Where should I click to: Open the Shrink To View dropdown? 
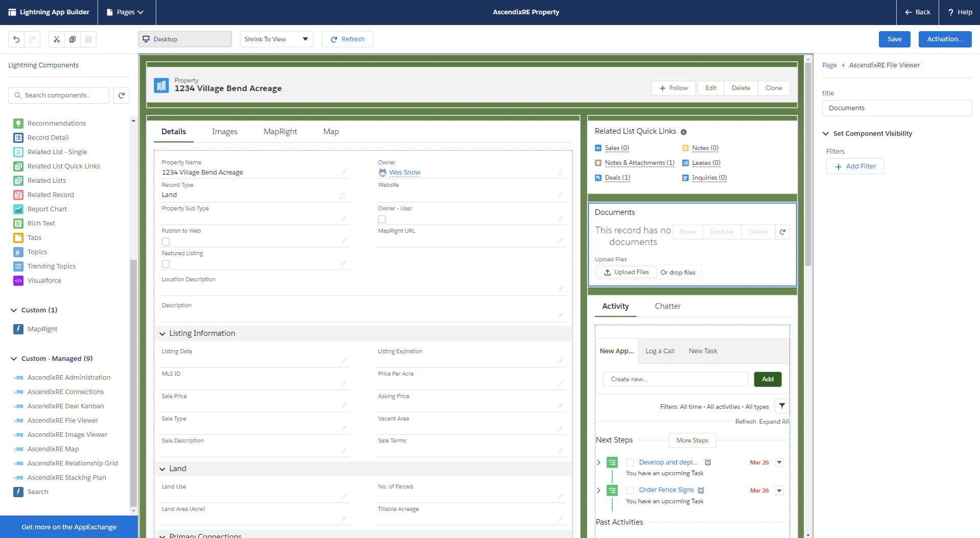[x=276, y=39]
